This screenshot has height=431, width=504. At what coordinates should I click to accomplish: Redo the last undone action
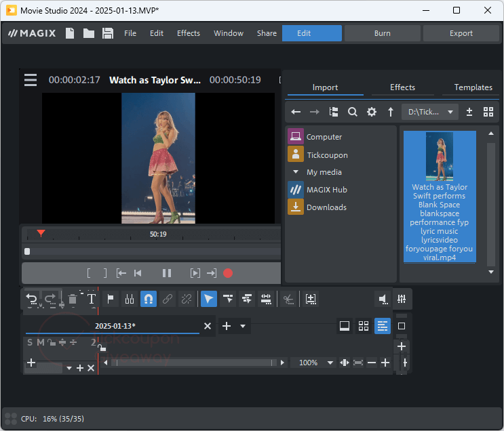pos(50,299)
